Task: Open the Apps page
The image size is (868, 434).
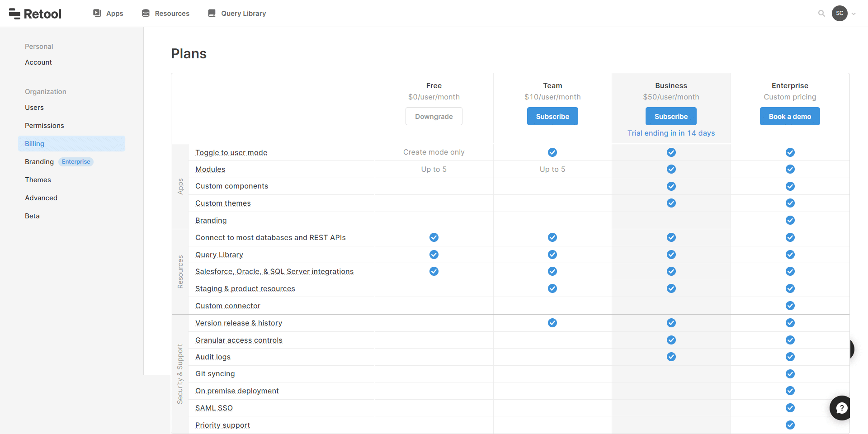Action: click(114, 13)
